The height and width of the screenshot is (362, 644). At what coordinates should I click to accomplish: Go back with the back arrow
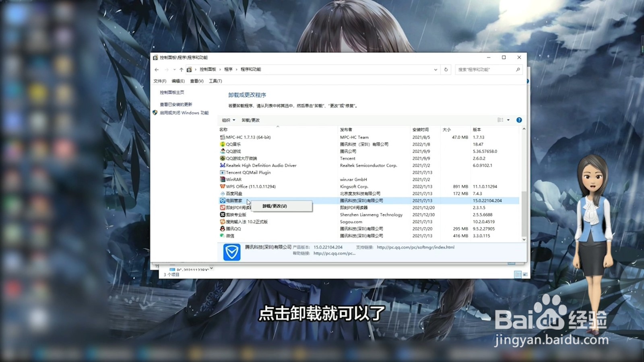[x=157, y=70]
